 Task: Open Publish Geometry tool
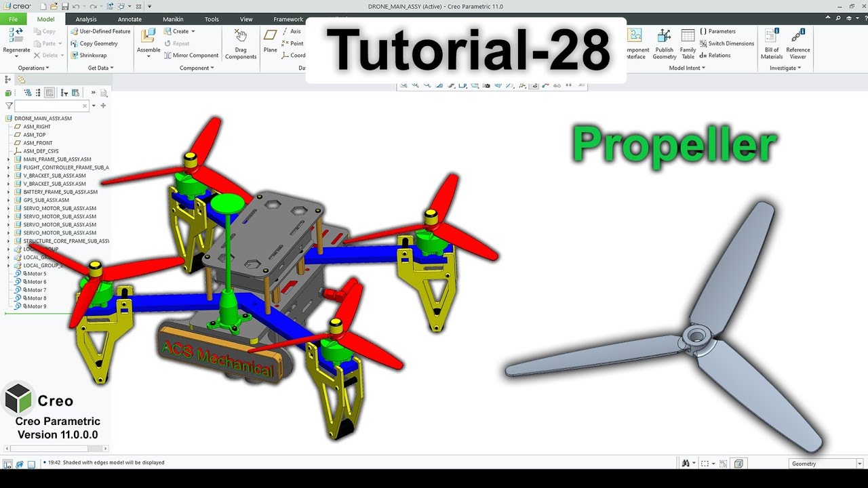[x=665, y=44]
